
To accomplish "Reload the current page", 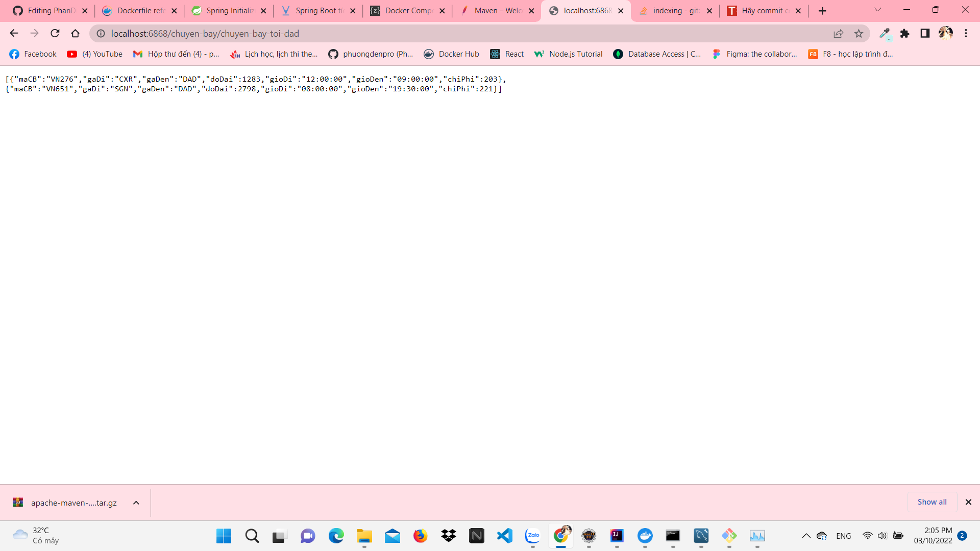I will [x=55, y=33].
